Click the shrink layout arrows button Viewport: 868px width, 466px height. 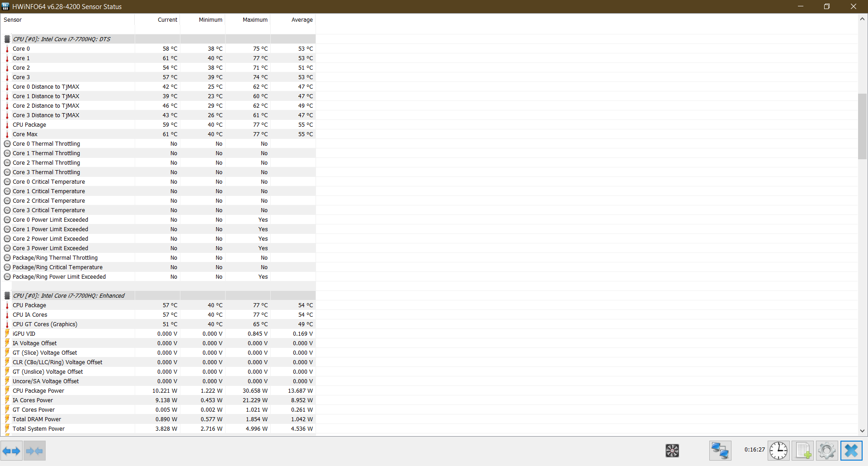[x=35, y=451]
